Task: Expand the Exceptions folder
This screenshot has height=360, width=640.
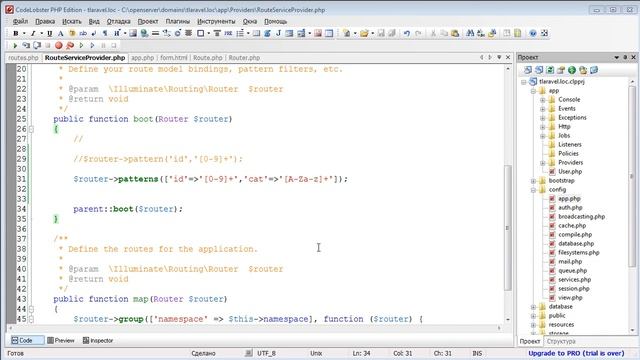Action: tap(542, 118)
